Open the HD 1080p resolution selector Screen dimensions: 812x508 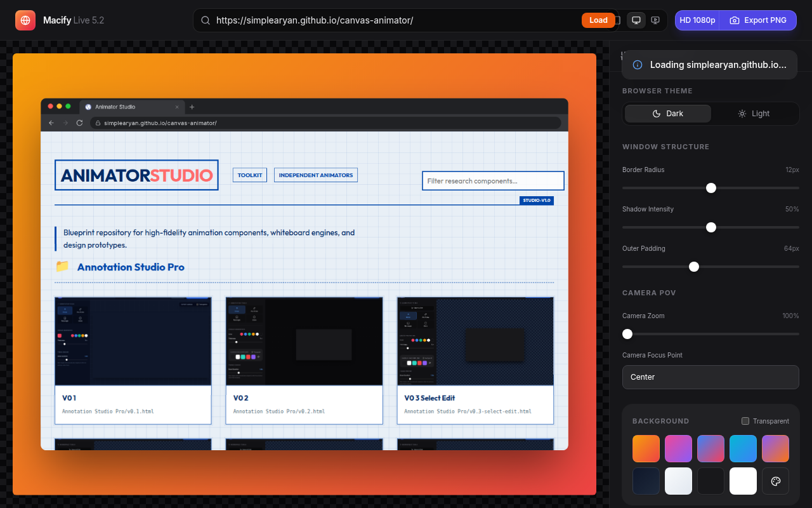click(697, 20)
